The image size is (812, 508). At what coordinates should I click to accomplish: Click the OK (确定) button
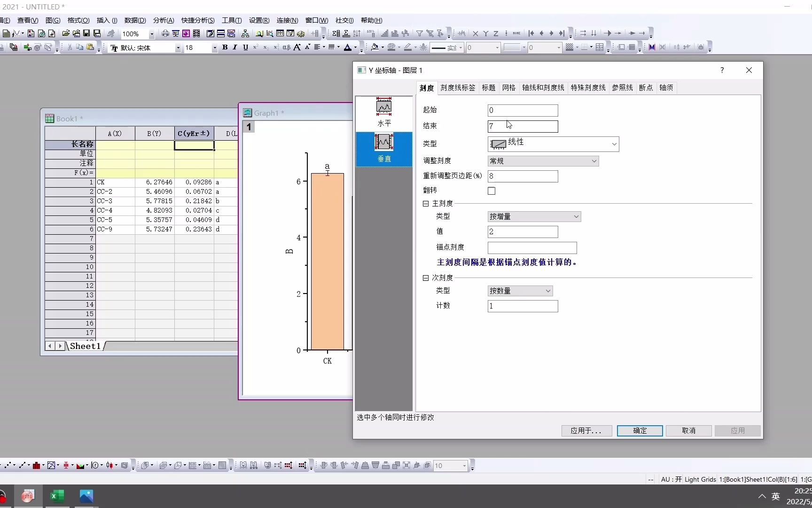pos(640,430)
